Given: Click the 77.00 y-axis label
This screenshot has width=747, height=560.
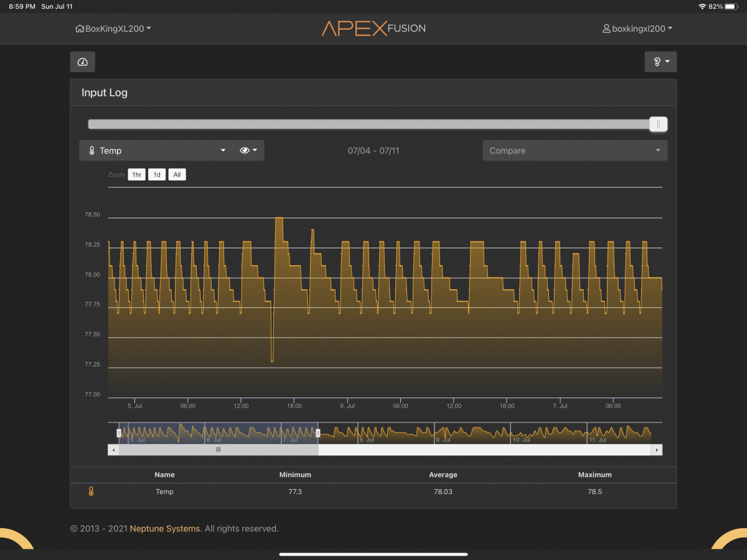Looking at the screenshot, I should 92,394.
